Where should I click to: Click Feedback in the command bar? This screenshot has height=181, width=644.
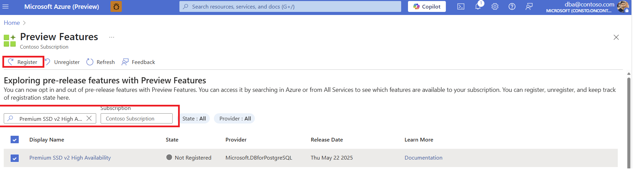138,62
